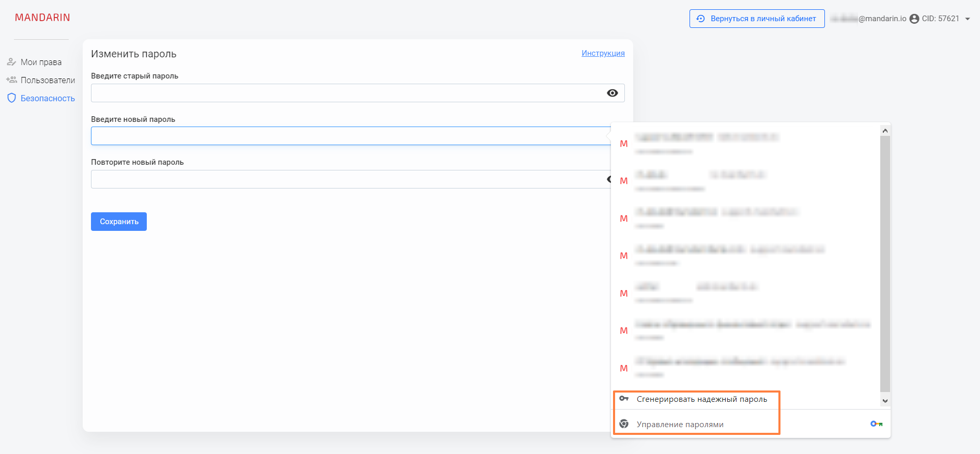Click the MANDARIN logo
This screenshot has width=980, height=454.
coord(42,18)
